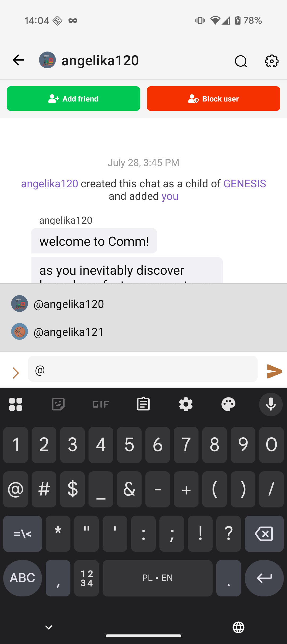The width and height of the screenshot is (287, 644).
Task: Open keyboard language switcher globe
Action: coord(238,627)
